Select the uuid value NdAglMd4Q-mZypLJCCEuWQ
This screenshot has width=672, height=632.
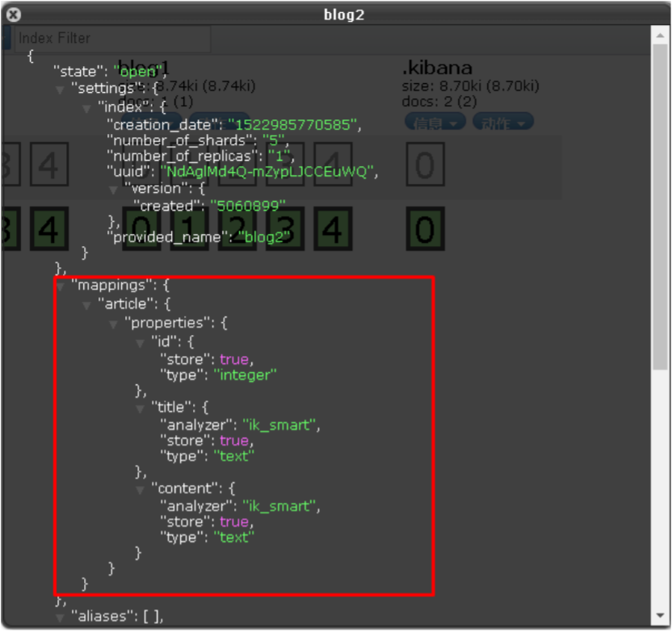pos(267,172)
